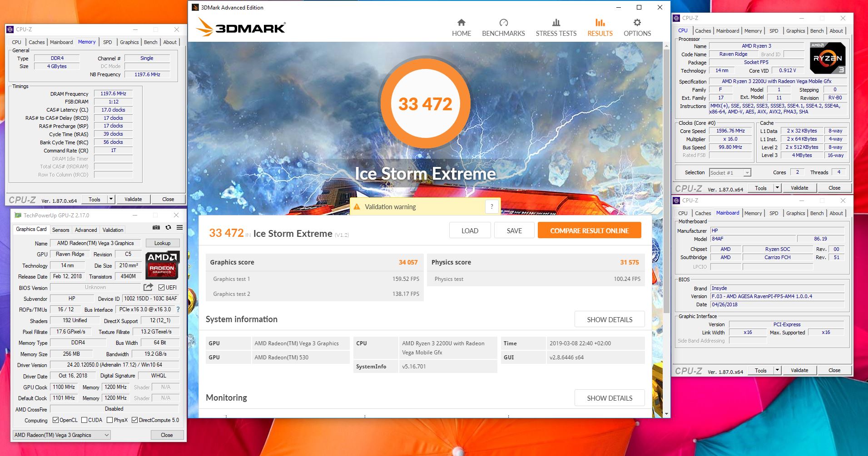Click GPU-Z title bar app icon
The height and width of the screenshot is (456, 868).
point(18,215)
